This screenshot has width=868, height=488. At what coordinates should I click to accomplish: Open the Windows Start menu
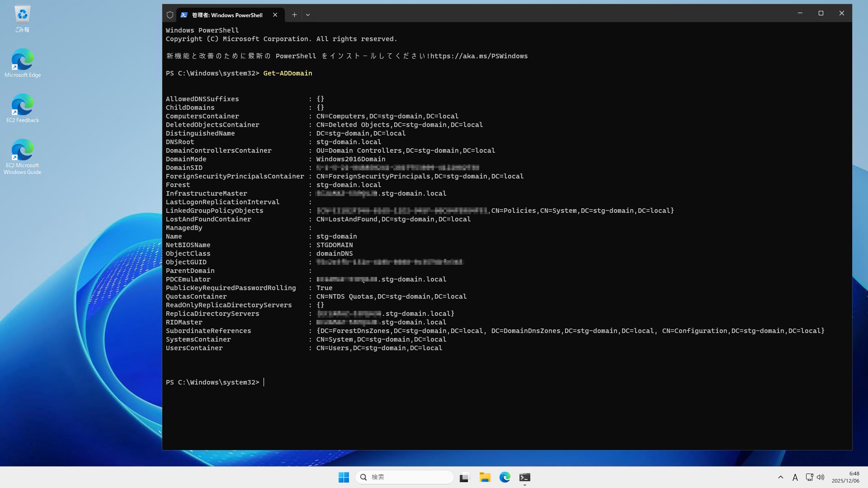click(x=344, y=477)
